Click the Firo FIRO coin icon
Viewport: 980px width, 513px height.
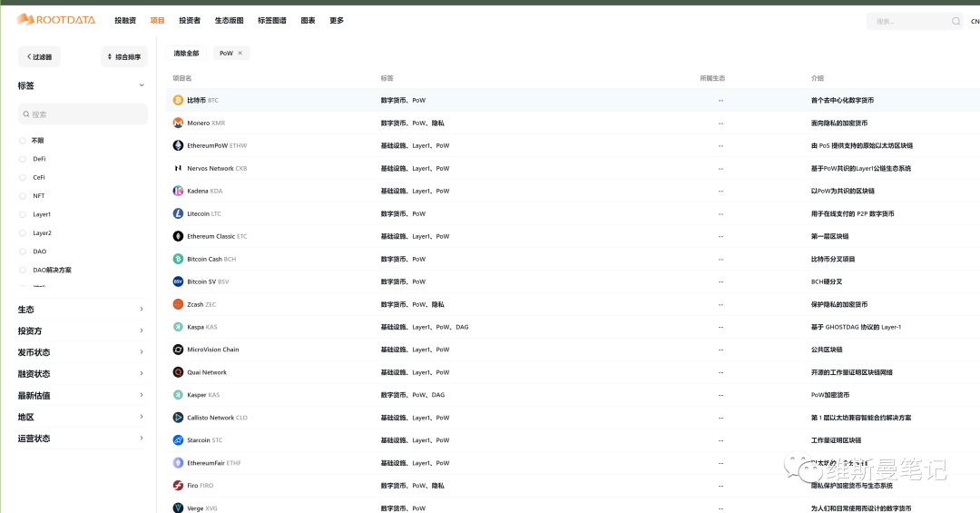[x=178, y=486]
